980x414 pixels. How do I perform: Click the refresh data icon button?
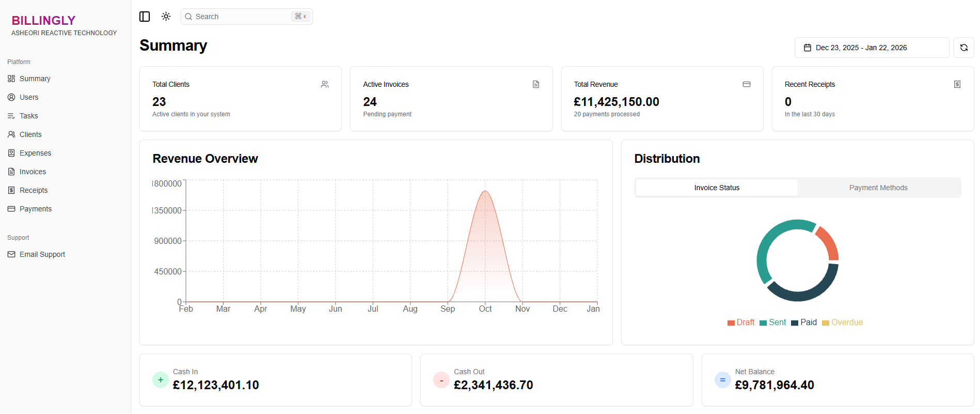click(x=963, y=48)
